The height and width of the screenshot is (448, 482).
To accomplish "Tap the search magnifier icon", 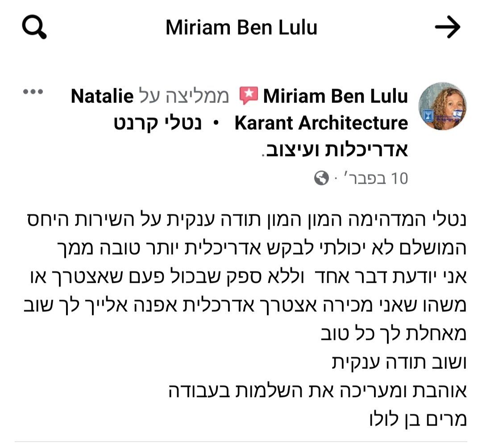I will (x=34, y=28).
